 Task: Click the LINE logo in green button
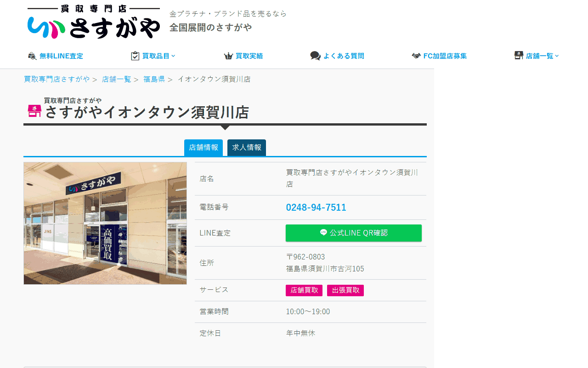323,233
